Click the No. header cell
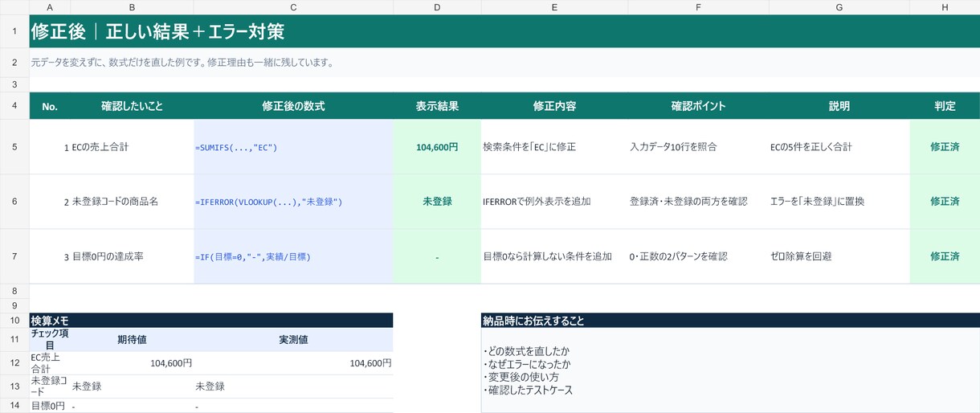980x413 pixels. click(x=50, y=106)
